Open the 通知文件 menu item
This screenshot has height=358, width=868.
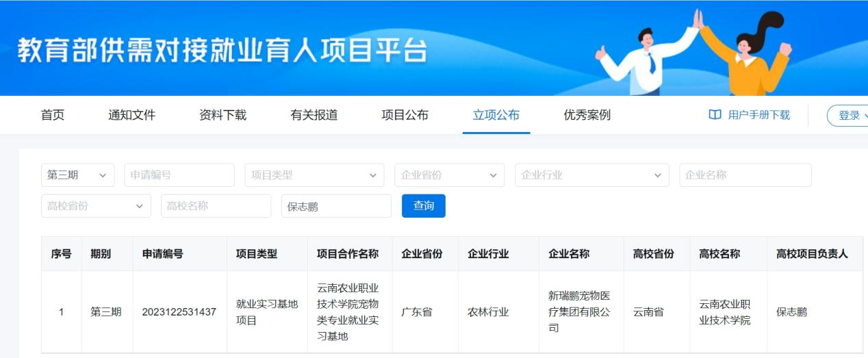132,115
